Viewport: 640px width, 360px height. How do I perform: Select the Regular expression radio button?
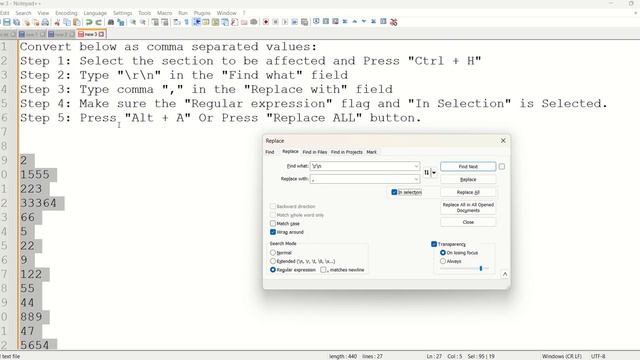point(273,270)
